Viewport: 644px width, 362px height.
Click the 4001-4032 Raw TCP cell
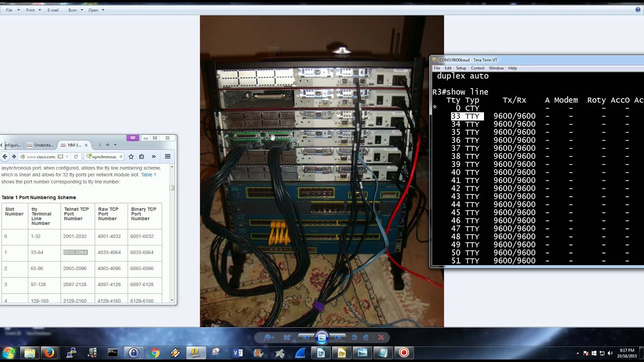click(109, 236)
